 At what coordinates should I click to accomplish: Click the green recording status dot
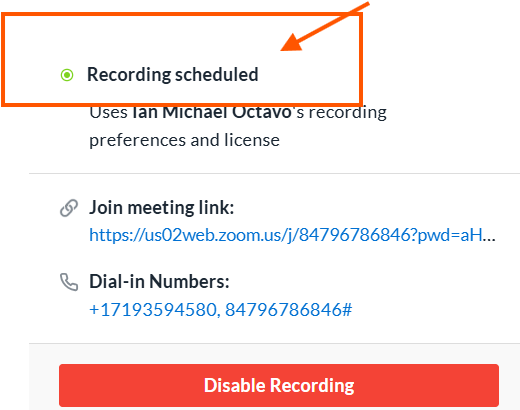click(67, 75)
